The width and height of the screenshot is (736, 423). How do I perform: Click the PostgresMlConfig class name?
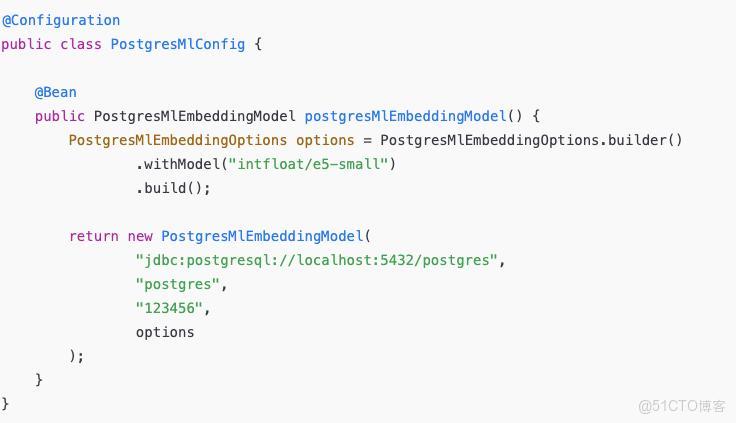coord(177,44)
